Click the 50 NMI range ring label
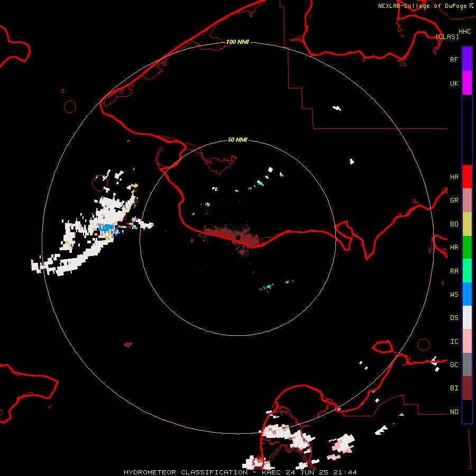Image resolution: width=476 pixels, height=476 pixels. click(237, 140)
